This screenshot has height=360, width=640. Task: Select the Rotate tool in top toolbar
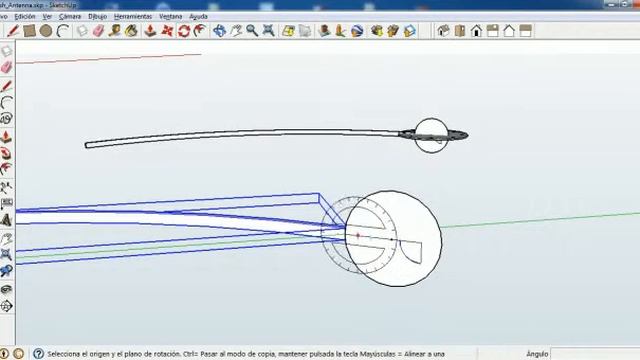click(183, 31)
